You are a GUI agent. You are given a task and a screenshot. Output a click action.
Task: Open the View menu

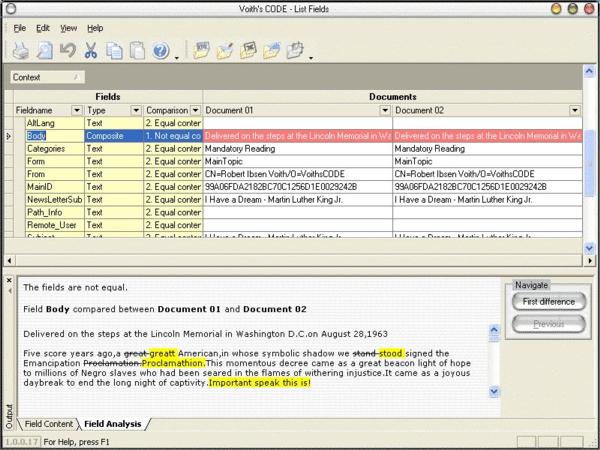[68, 28]
